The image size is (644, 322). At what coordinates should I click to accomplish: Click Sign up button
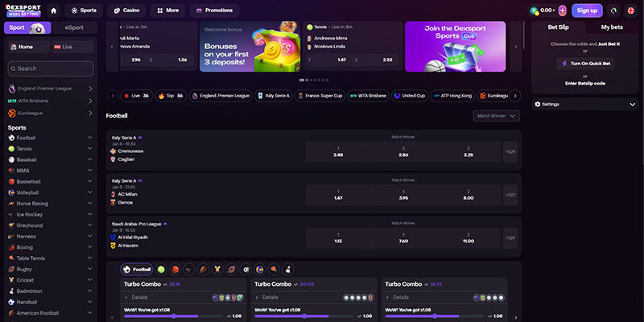point(587,10)
